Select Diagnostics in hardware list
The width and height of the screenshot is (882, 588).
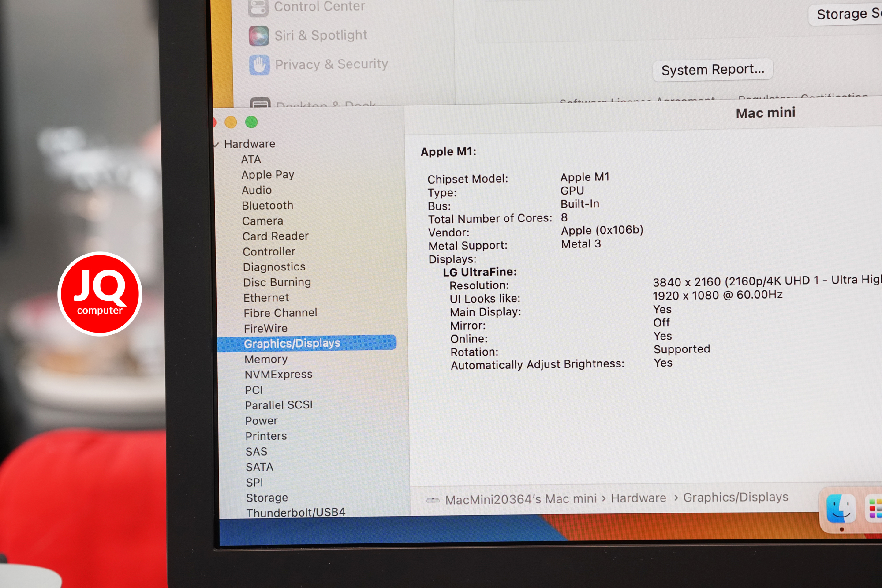274,267
